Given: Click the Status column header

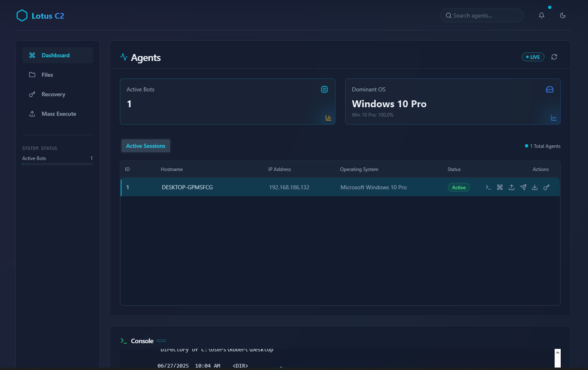Looking at the screenshot, I should coord(454,169).
